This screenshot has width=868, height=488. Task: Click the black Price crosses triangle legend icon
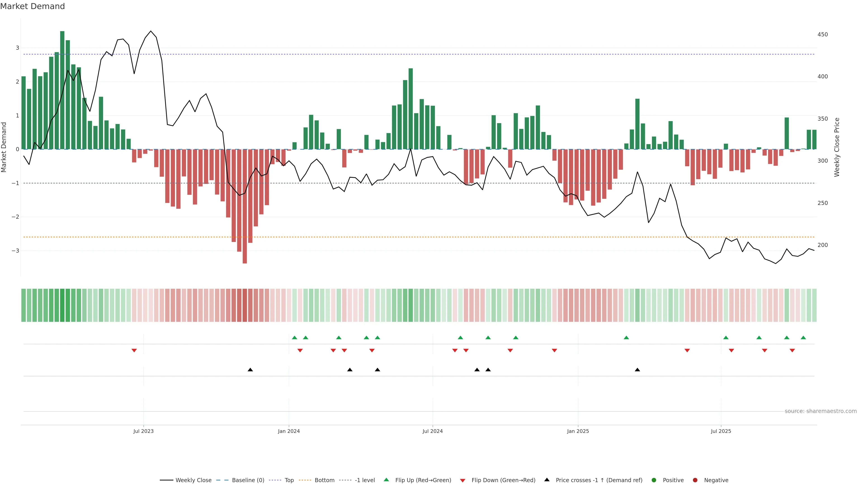(x=547, y=480)
